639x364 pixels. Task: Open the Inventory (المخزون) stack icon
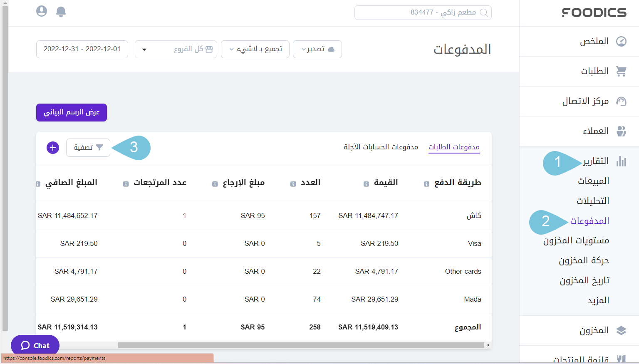pyautogui.click(x=622, y=330)
